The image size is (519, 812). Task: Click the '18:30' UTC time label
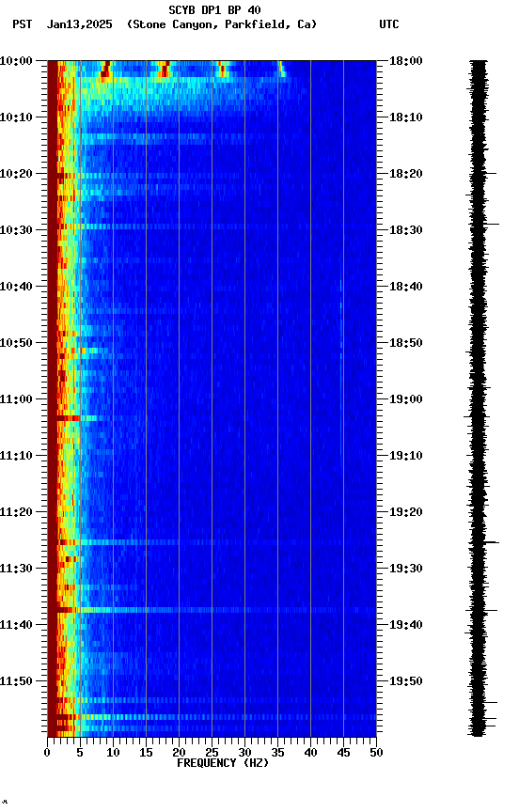pyautogui.click(x=406, y=230)
